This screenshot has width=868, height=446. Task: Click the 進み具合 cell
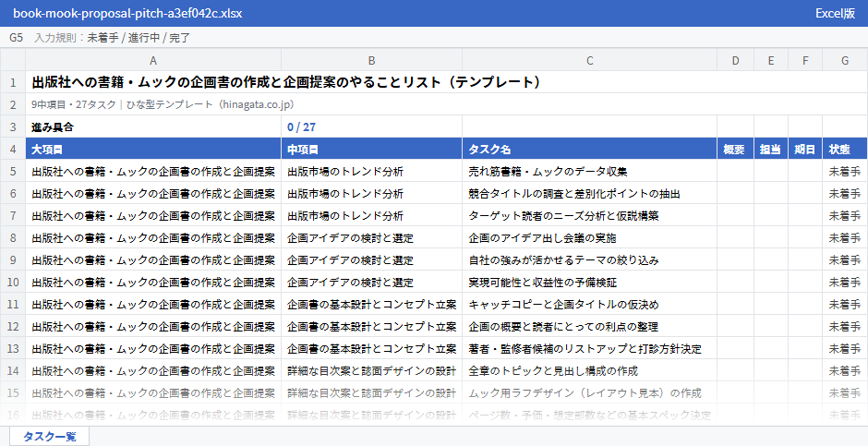tap(153, 127)
